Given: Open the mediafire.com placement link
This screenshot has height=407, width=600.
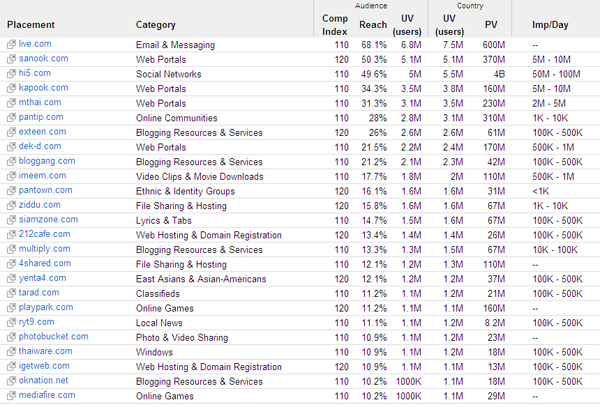Looking at the screenshot, I should (47, 395).
